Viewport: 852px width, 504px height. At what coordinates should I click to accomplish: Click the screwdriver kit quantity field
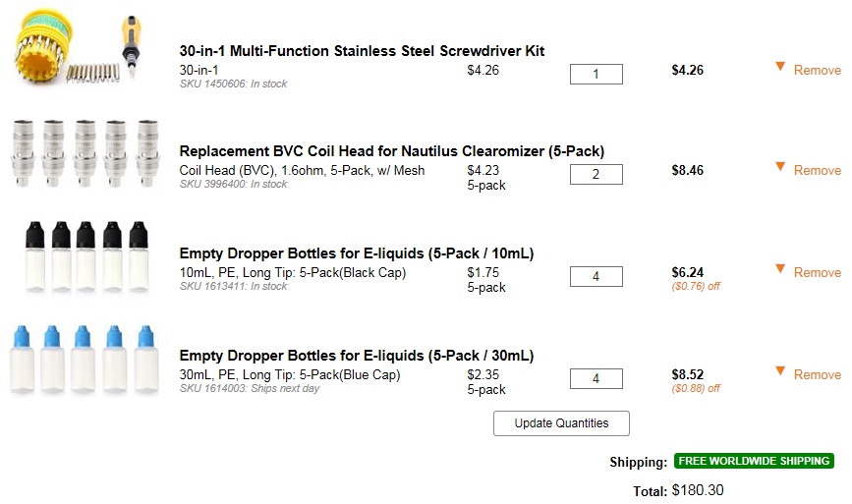[x=596, y=74]
